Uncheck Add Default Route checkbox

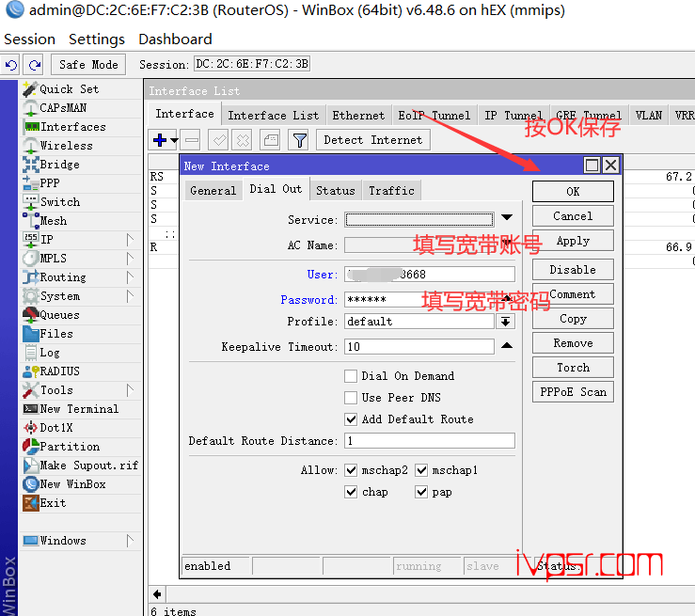tap(351, 419)
